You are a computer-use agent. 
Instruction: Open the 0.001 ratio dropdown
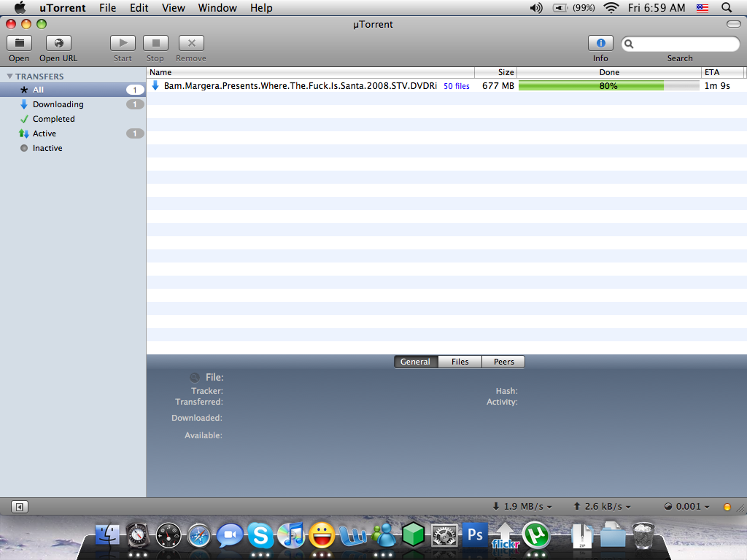(x=687, y=507)
